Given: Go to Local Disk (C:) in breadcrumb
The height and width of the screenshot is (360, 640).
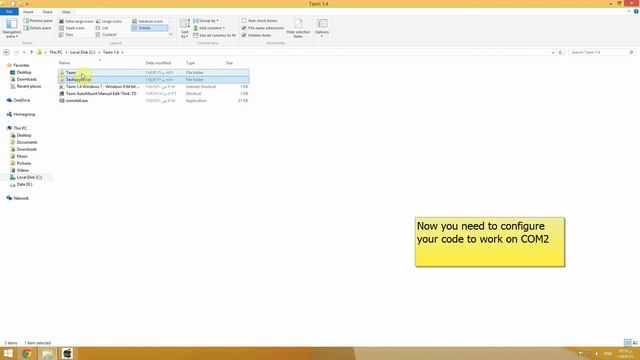Looking at the screenshot, I should (x=82, y=52).
